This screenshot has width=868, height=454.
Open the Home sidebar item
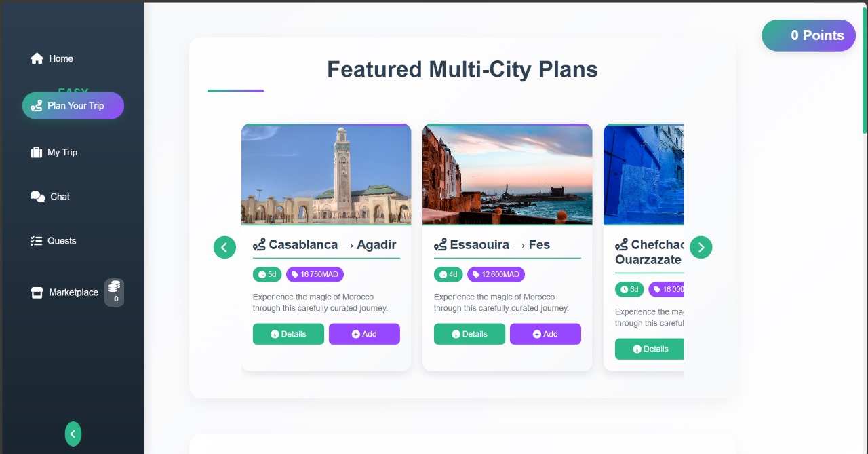pos(52,58)
